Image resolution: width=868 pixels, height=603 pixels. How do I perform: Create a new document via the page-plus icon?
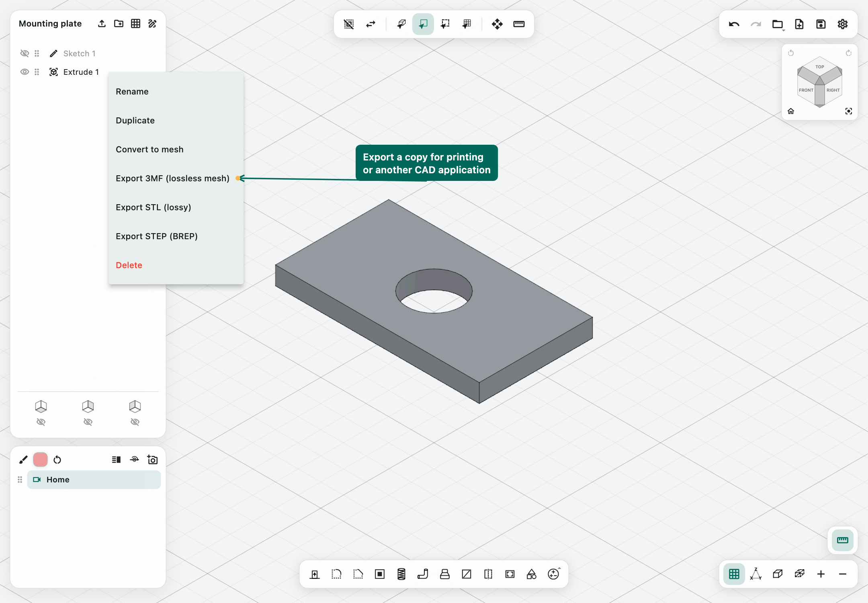[x=799, y=24]
